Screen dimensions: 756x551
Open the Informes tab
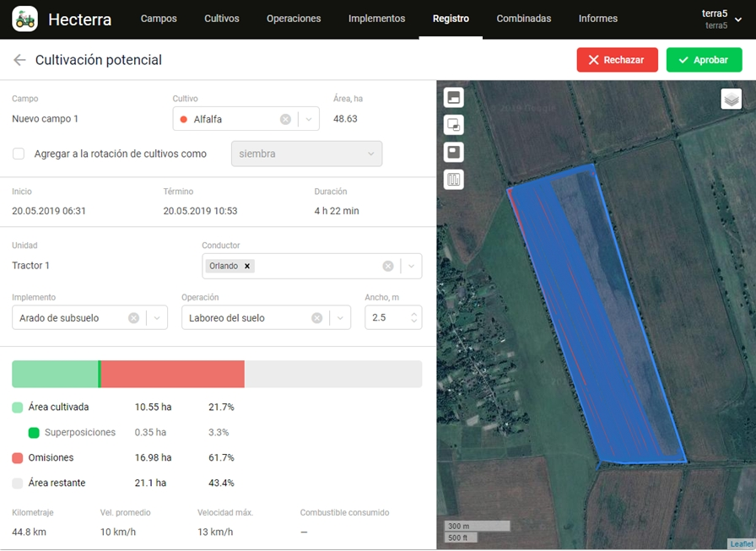click(597, 19)
